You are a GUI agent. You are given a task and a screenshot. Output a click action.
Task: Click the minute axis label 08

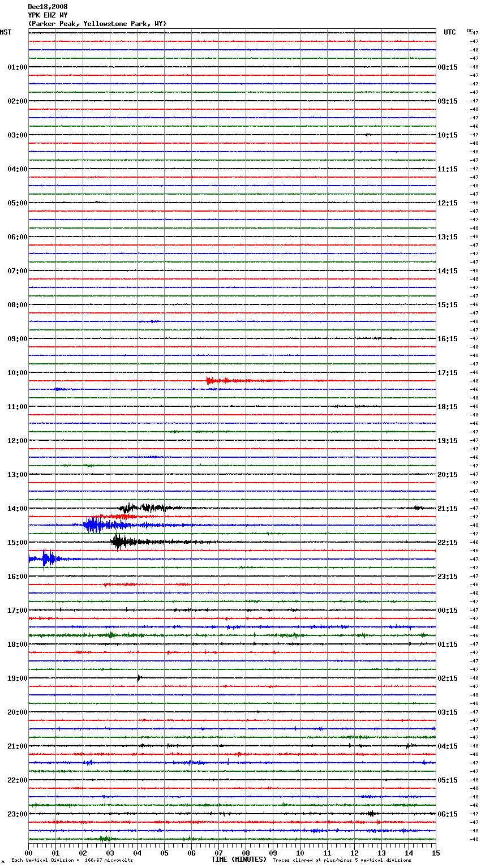point(246,853)
